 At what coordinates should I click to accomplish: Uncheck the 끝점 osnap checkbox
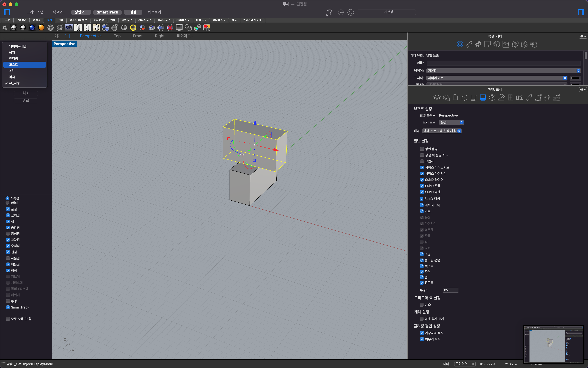[x=8, y=209]
